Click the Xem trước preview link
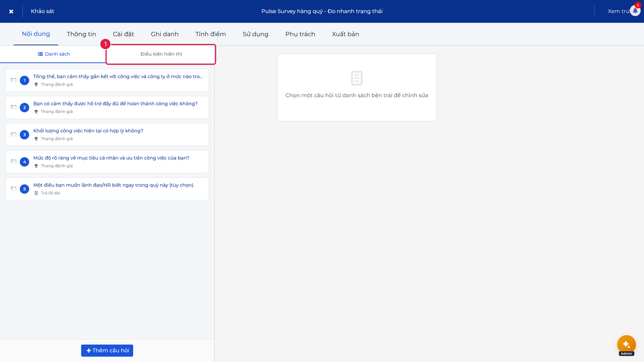The image size is (644, 362). [x=618, y=11]
